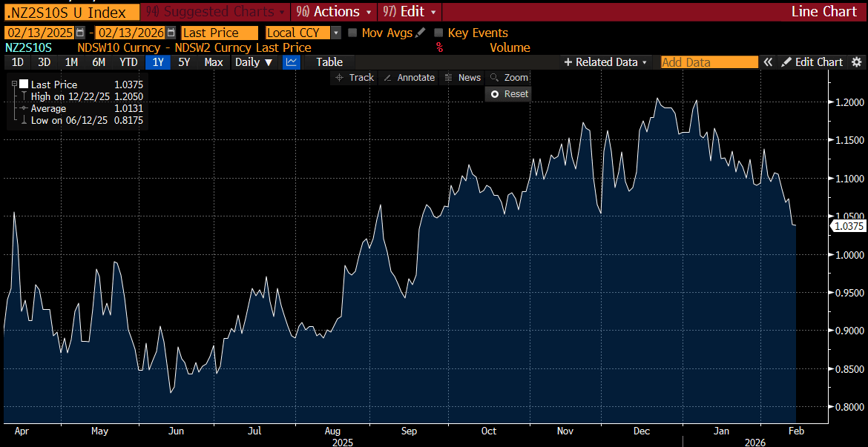Click the Mov Avgs pencil edit icon
Viewport: 868px width, 447px height.
[x=421, y=33]
